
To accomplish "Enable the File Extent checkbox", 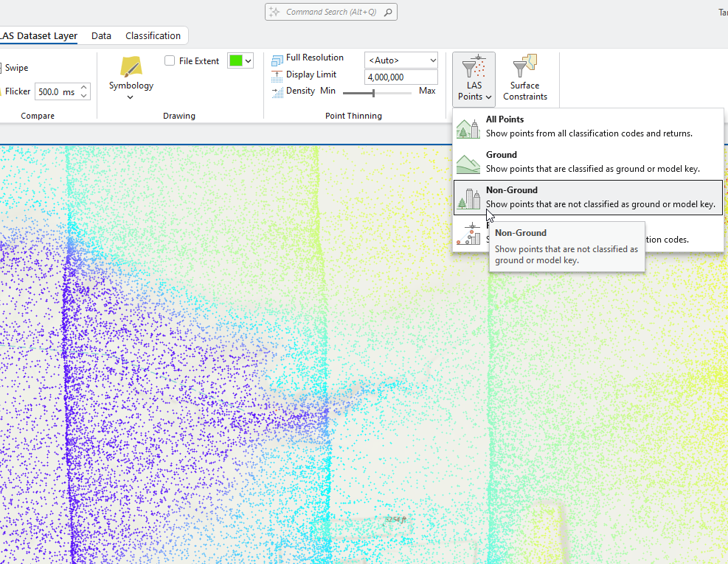I will [x=170, y=61].
